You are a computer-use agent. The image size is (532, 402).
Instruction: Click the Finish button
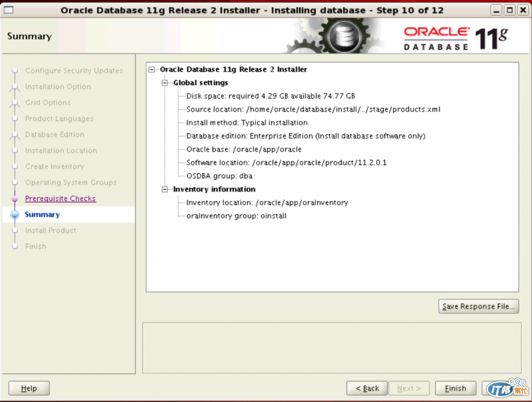[456, 388]
